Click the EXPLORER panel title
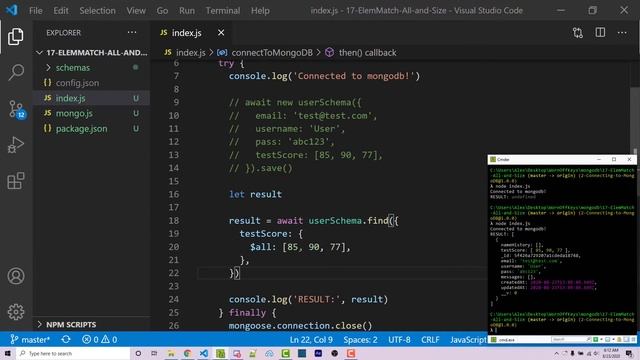 coord(63,33)
